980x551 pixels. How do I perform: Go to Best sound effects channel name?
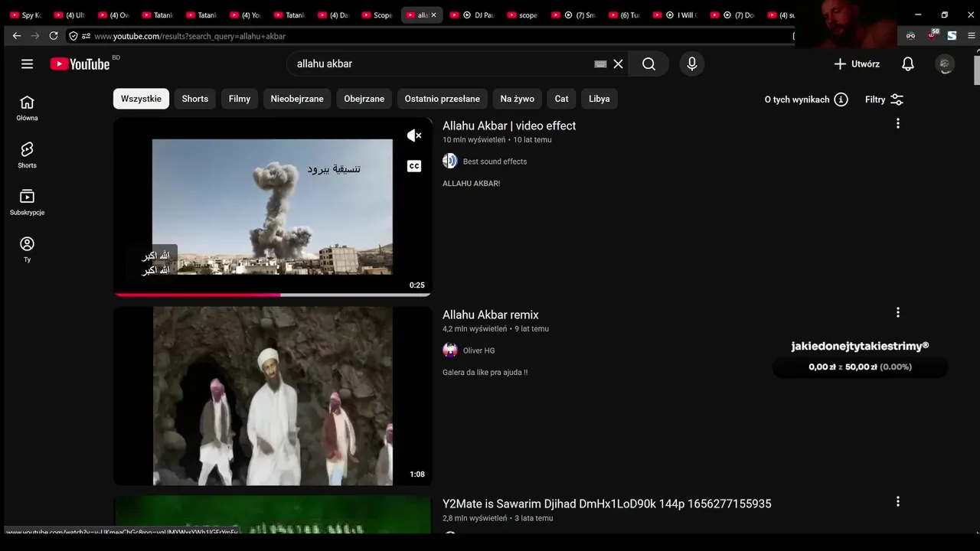point(495,161)
